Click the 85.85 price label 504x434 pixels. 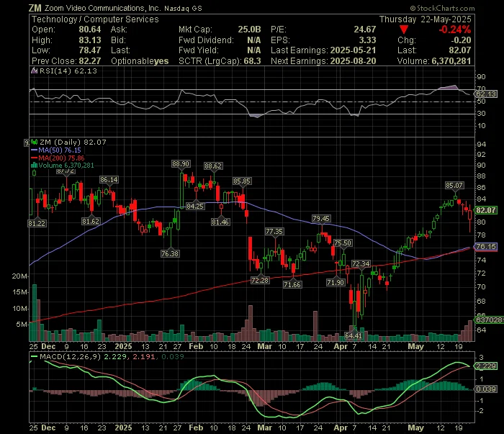click(242, 181)
